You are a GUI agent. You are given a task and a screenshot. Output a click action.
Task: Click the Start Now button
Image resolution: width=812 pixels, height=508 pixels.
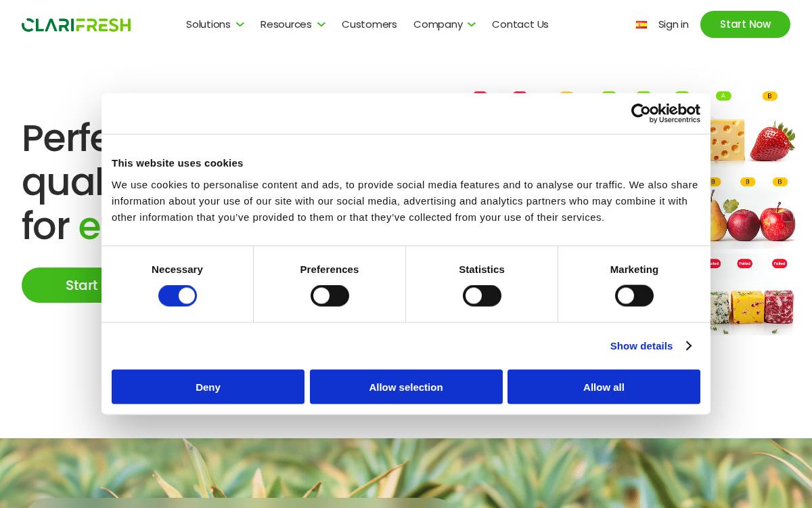[745, 24]
